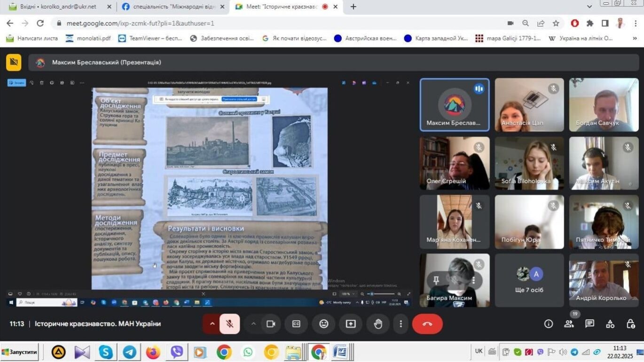This screenshot has width=644, height=362.
Task: Send a reaction with emoji button
Action: pos(323,324)
